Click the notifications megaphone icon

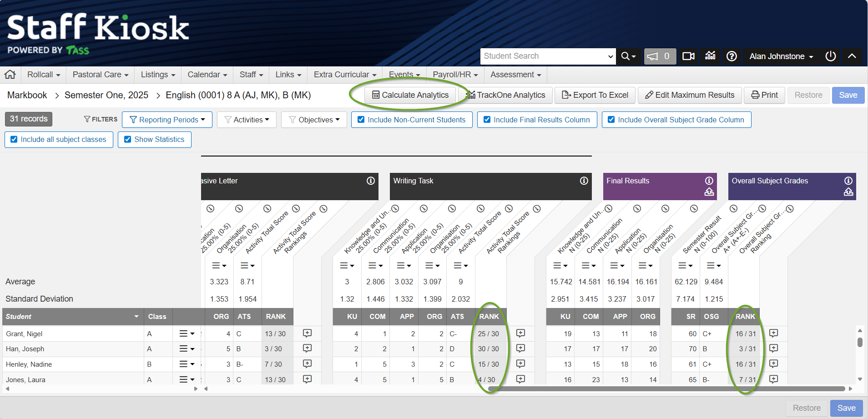(x=659, y=56)
